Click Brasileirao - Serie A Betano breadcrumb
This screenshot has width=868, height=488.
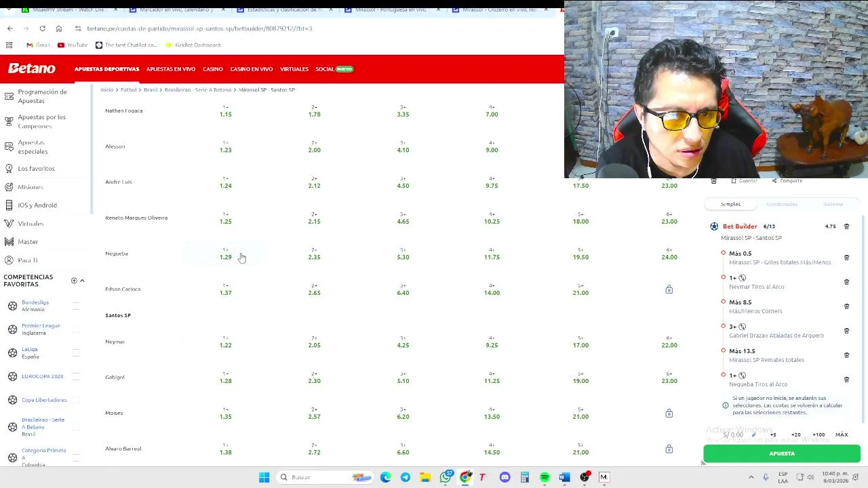pos(198,89)
